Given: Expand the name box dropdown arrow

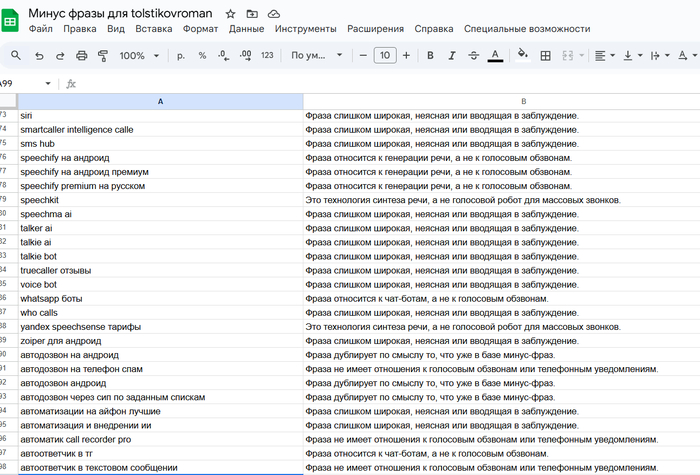Looking at the screenshot, I should pos(48,83).
